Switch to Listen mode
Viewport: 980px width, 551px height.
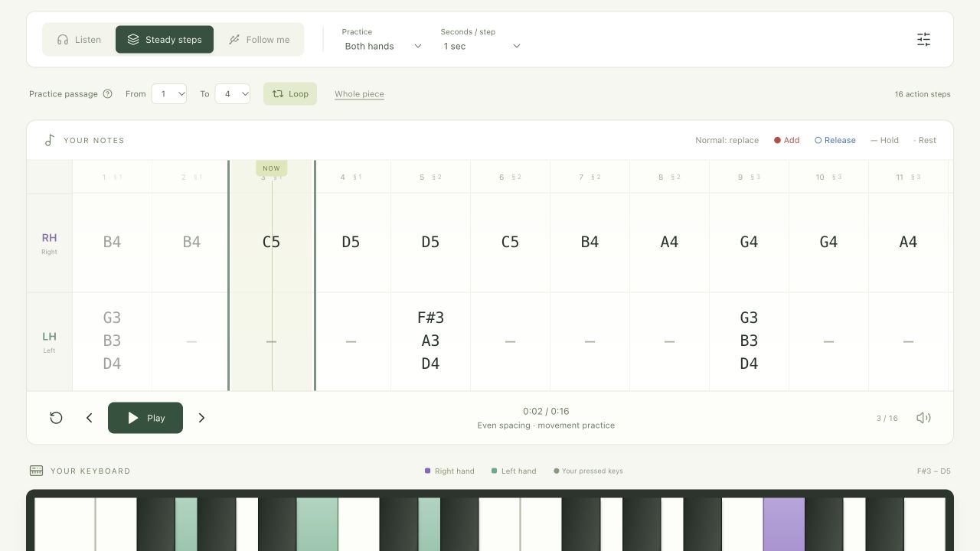[x=79, y=40]
